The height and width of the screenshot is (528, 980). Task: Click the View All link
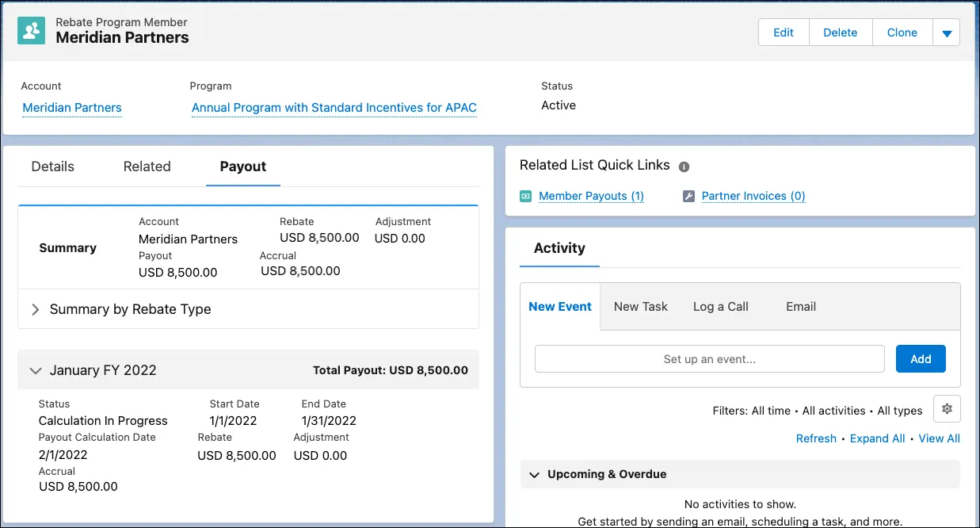pyautogui.click(x=939, y=438)
